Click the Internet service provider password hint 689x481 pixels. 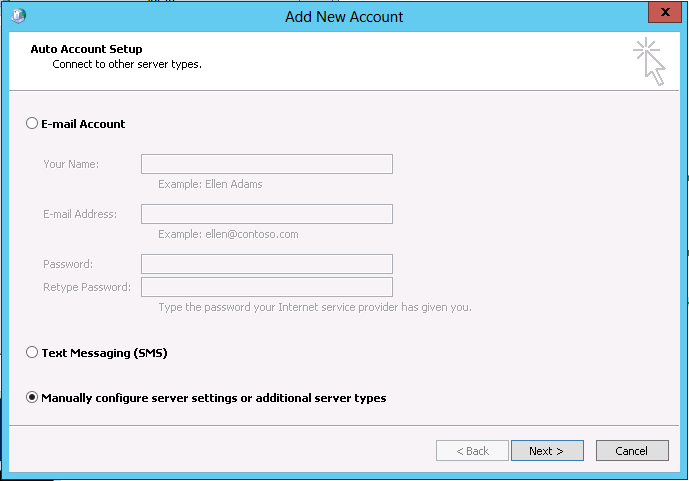(314, 307)
